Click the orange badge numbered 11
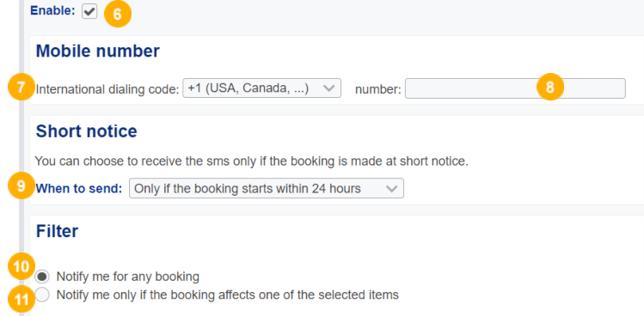Viewport: 644px width, 316px height. 21,299
